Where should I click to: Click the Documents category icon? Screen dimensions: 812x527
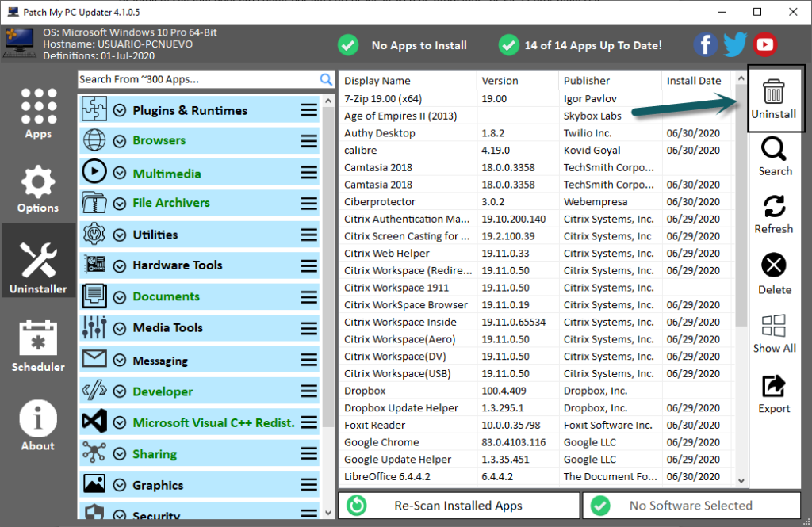(94, 296)
